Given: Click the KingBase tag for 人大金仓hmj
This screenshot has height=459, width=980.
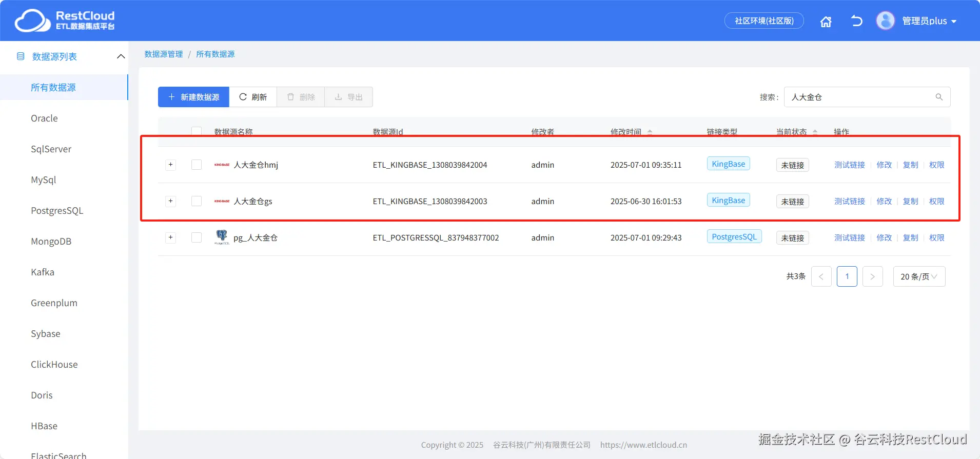Looking at the screenshot, I should pos(729,164).
